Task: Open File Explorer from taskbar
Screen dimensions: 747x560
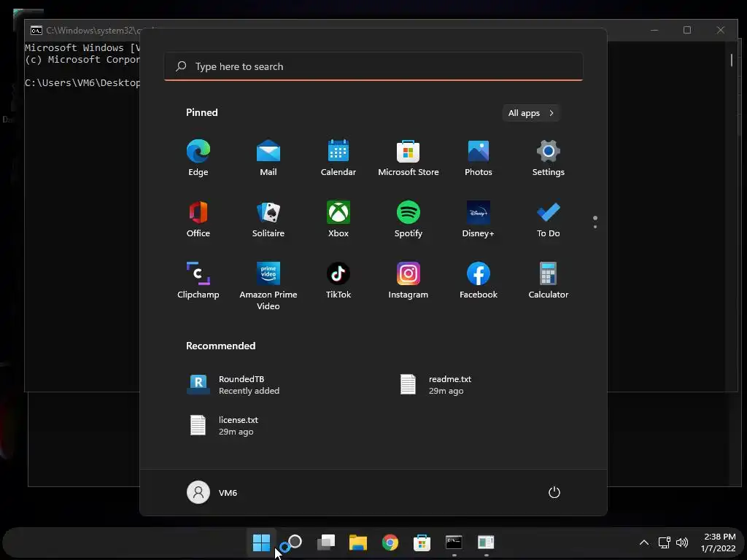Action: (x=357, y=542)
